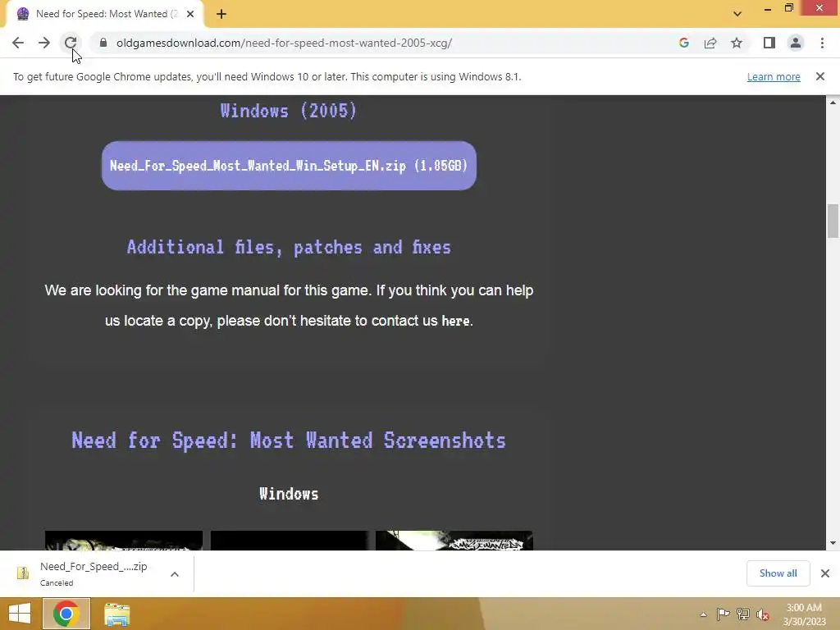The height and width of the screenshot is (630, 840).
Task: Click the Windows (2005) heading
Action: [289, 111]
